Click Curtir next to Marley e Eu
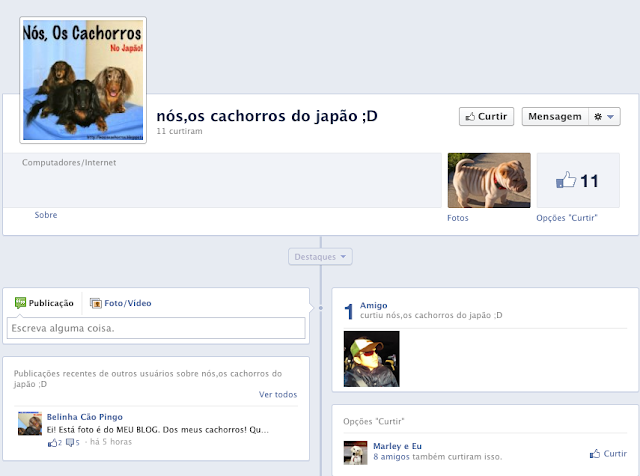 (x=608, y=454)
